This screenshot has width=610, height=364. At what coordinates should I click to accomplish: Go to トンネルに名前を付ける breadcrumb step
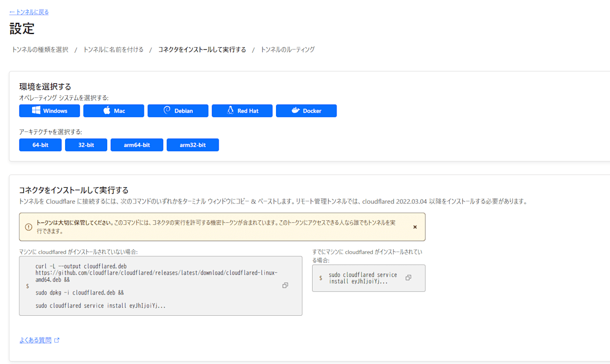113,50
